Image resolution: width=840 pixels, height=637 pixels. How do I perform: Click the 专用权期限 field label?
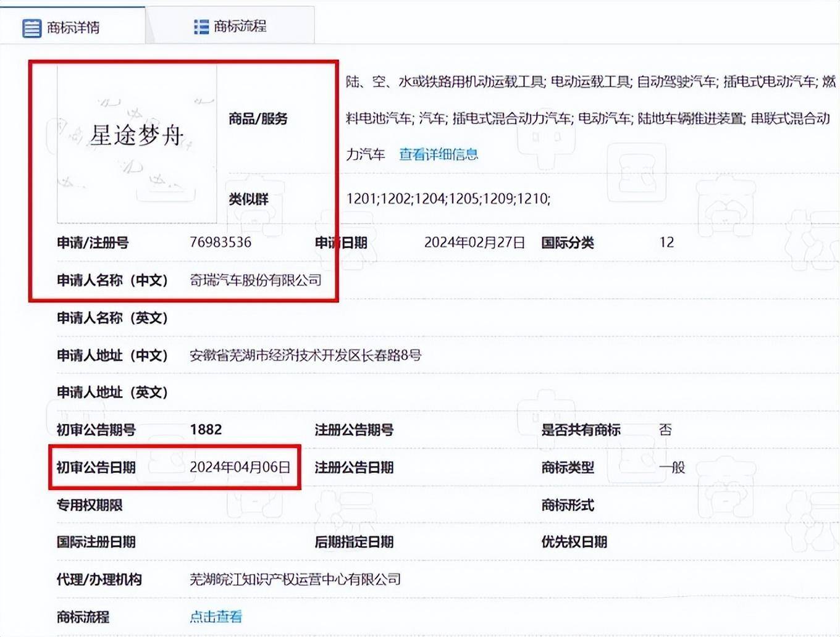click(x=90, y=504)
